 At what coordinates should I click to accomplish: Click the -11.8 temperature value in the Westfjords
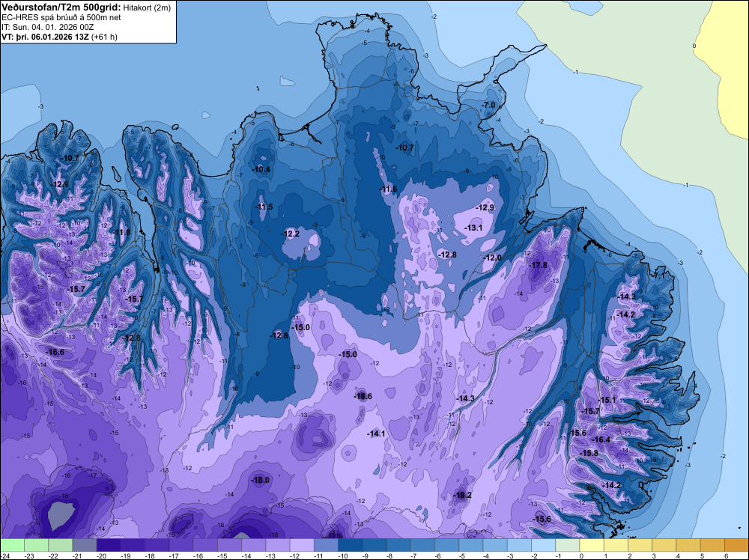coord(121,232)
